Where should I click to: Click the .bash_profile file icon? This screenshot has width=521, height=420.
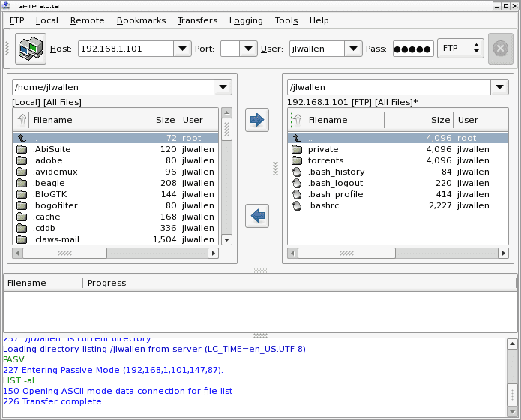(x=297, y=194)
